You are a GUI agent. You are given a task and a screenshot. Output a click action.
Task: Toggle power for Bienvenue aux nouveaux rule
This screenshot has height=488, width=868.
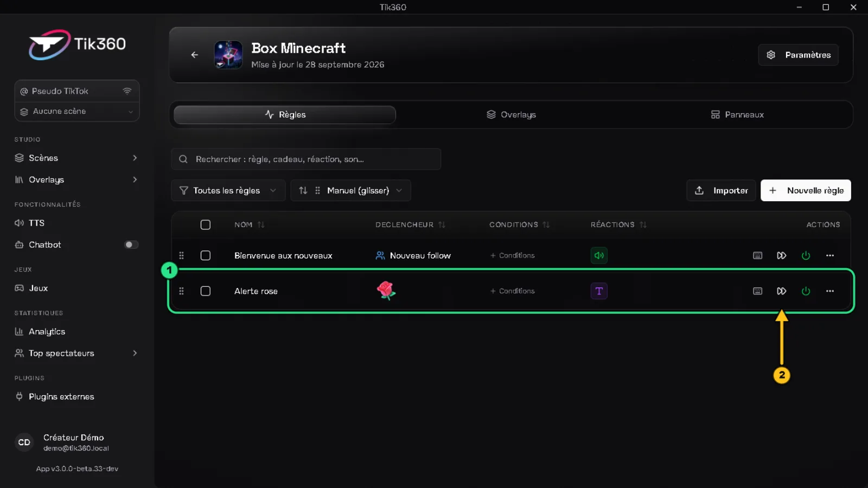click(x=806, y=255)
